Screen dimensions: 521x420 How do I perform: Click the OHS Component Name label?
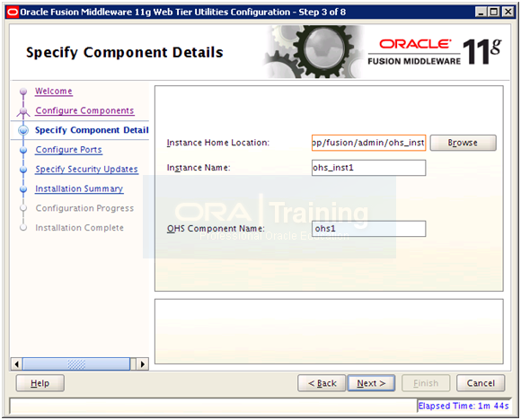click(216, 229)
